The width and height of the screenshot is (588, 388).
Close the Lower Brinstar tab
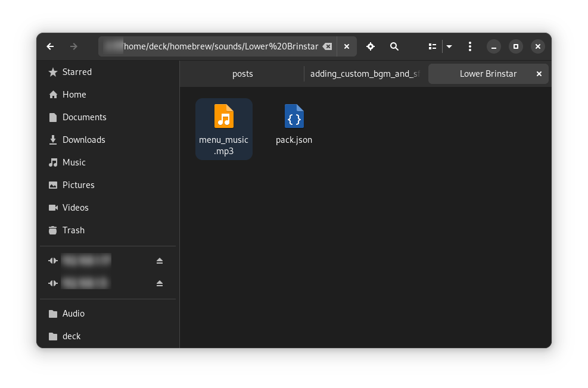(x=539, y=74)
